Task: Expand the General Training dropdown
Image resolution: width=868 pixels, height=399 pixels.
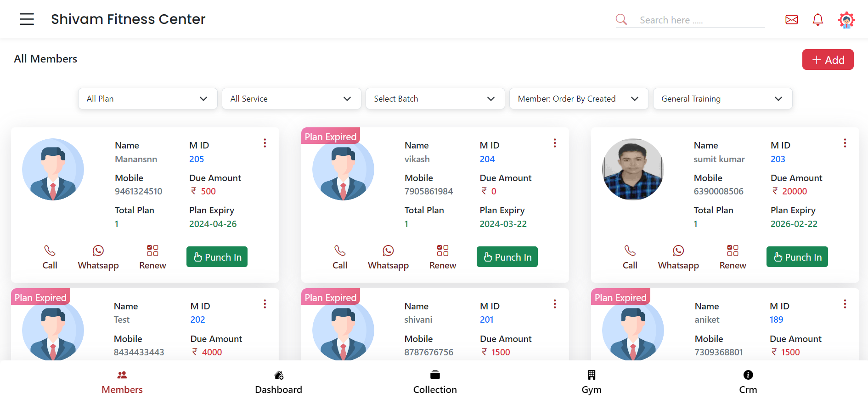Action: (x=722, y=99)
